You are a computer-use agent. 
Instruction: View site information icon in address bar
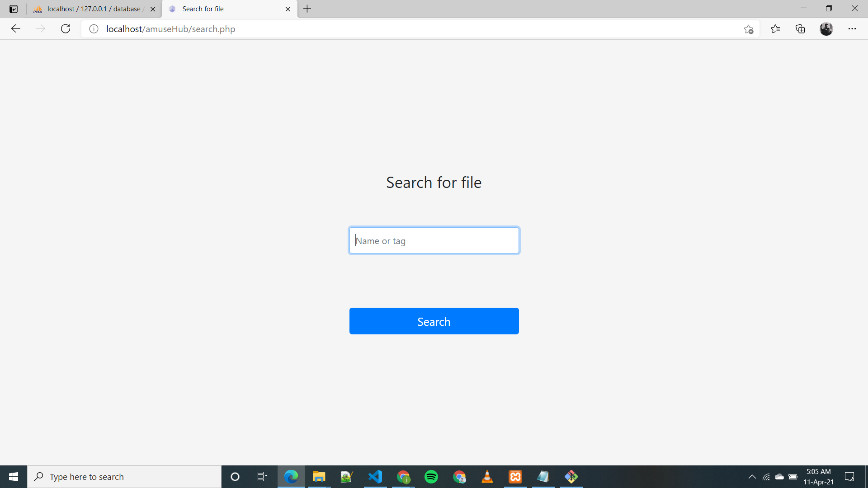[94, 29]
